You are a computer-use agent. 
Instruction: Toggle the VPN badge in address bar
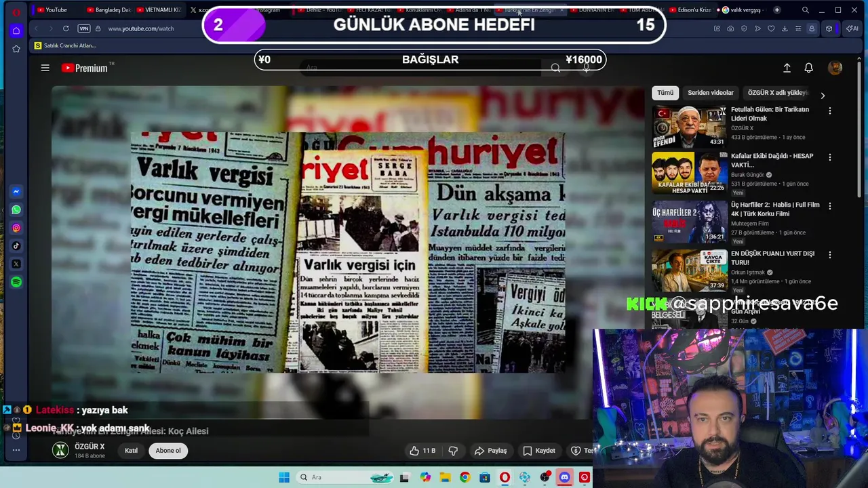tap(84, 28)
